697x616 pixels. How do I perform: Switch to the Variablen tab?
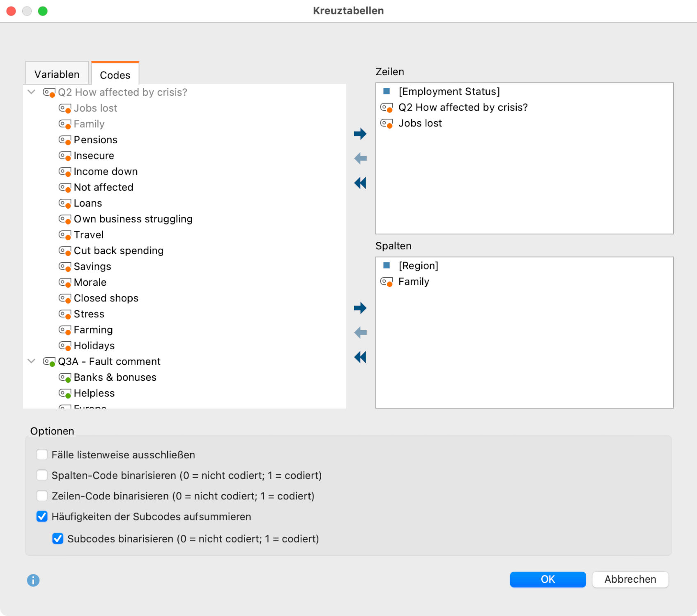coord(57,74)
